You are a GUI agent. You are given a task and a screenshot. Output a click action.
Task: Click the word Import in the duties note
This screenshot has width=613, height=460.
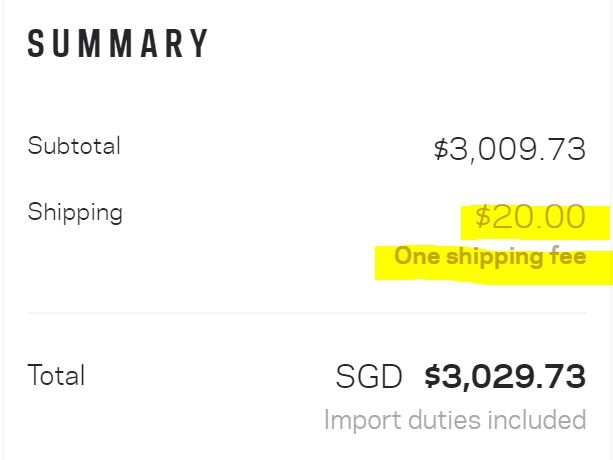[x=359, y=420]
